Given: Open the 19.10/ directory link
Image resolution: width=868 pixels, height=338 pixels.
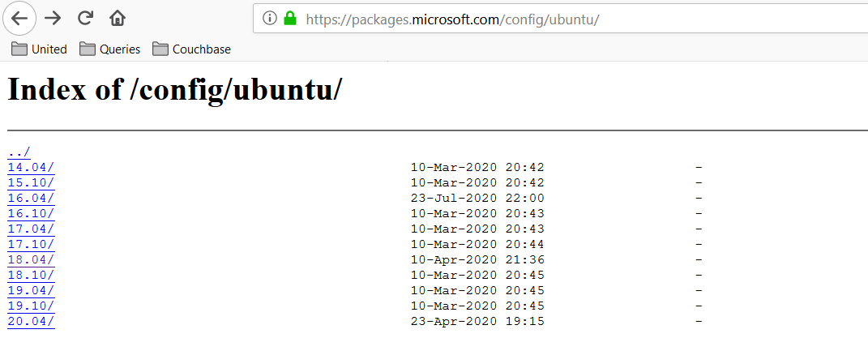Looking at the screenshot, I should pyautogui.click(x=31, y=306).
